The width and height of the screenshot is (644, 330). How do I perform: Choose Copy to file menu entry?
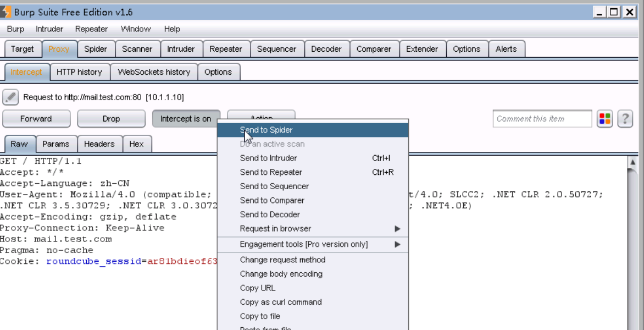tap(313, 316)
